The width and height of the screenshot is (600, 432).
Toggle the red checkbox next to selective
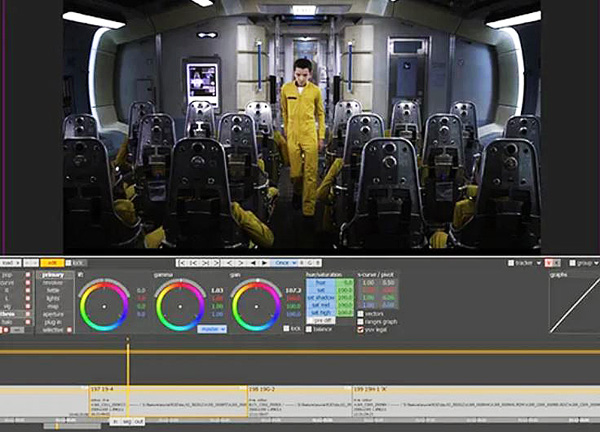[x=69, y=330]
